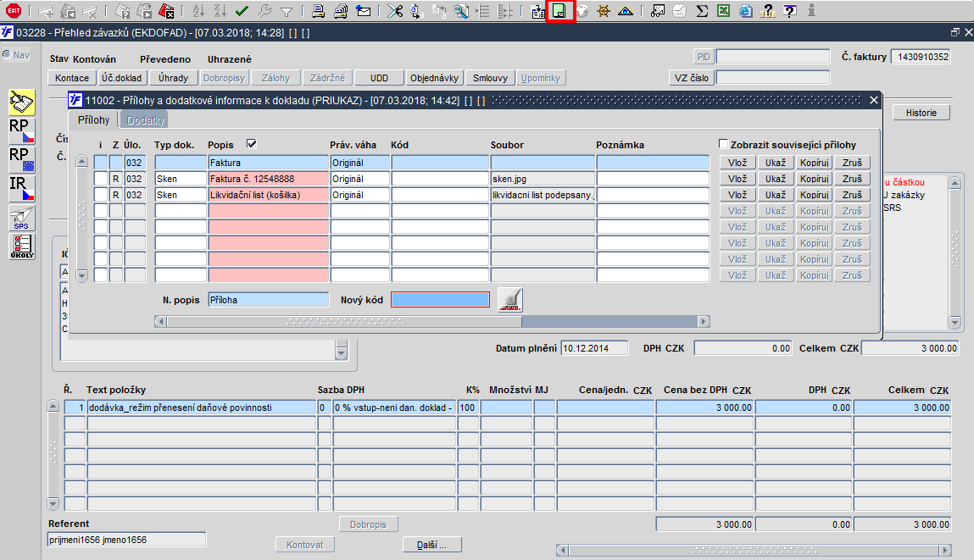Open the yellow notebook-and-pen sidebar icon

click(22, 103)
